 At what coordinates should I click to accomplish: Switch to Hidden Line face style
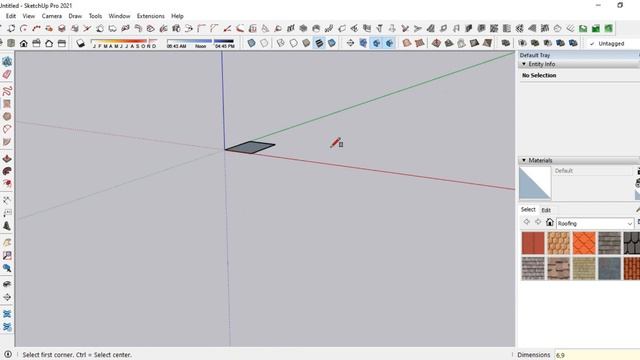click(x=293, y=43)
